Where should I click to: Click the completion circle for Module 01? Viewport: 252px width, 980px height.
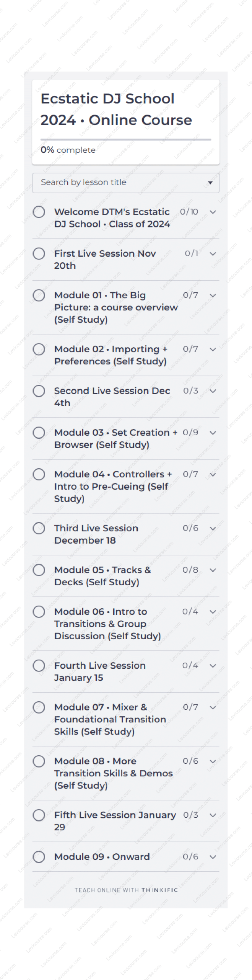(x=39, y=295)
